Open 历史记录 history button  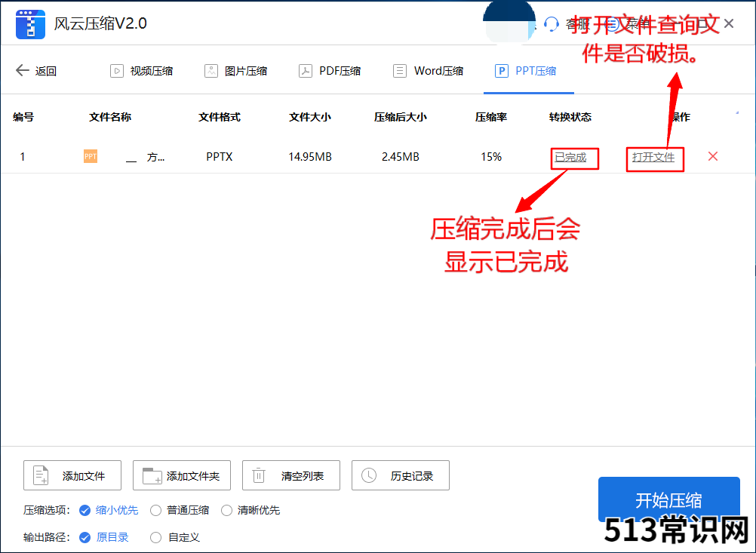coord(401,475)
